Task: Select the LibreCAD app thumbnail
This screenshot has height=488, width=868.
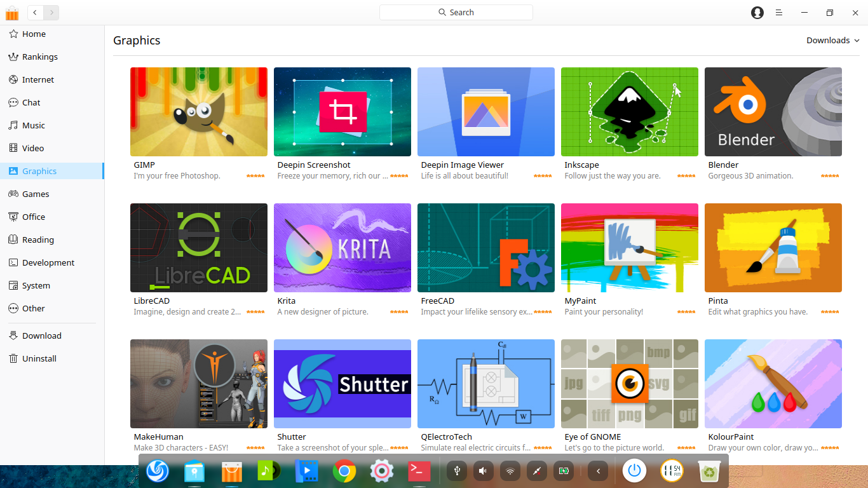Action: click(199, 248)
